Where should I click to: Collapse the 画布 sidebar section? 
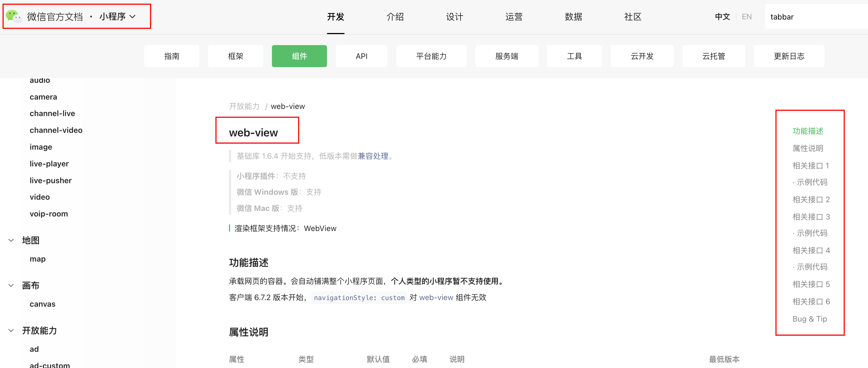[11, 285]
